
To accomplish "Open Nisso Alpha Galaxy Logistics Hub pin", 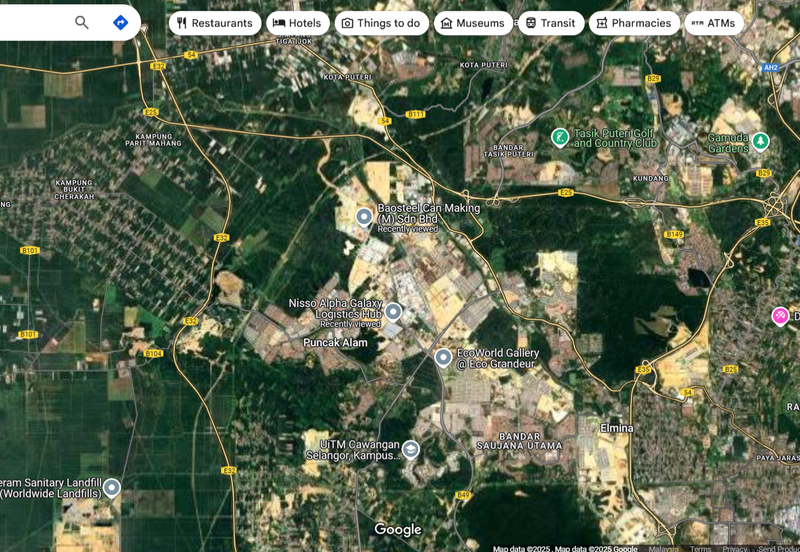I will click(x=393, y=311).
